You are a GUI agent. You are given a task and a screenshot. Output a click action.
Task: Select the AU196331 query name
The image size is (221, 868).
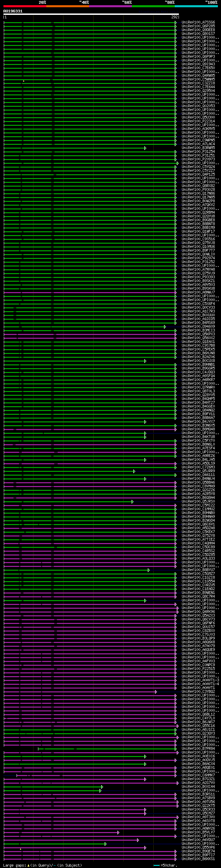tap(13, 11)
